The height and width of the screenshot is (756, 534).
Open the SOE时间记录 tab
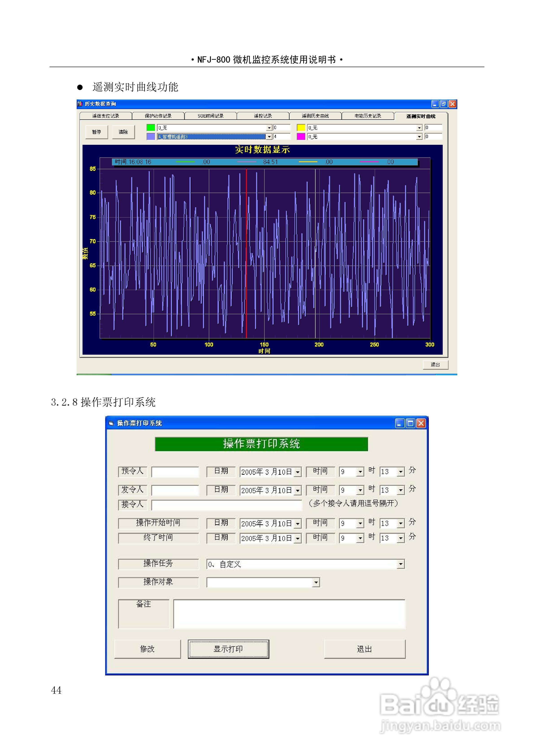(211, 116)
